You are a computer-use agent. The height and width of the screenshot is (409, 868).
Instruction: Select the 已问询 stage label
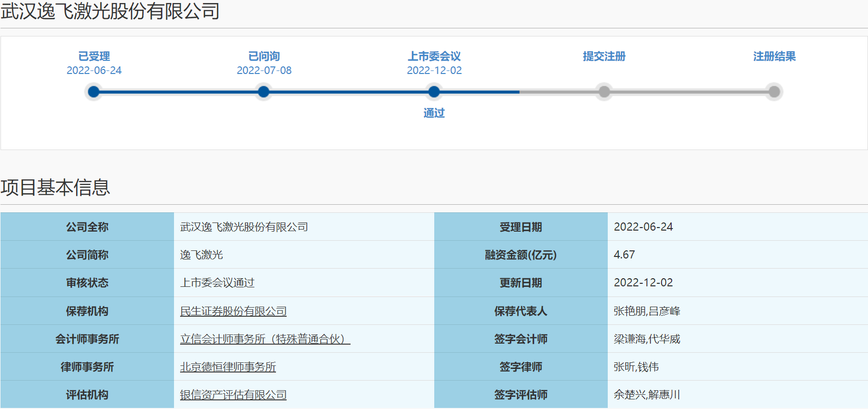264,56
